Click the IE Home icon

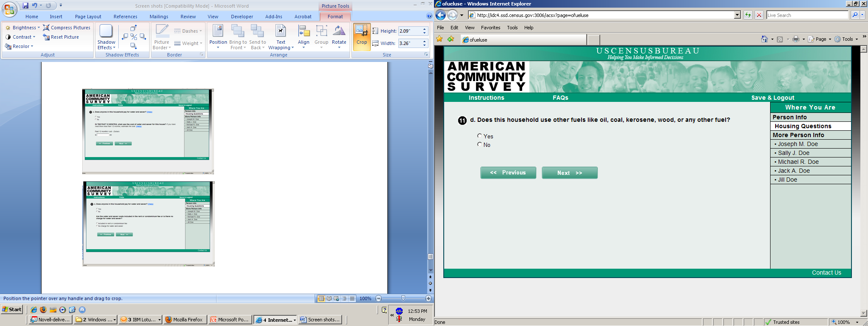764,39
